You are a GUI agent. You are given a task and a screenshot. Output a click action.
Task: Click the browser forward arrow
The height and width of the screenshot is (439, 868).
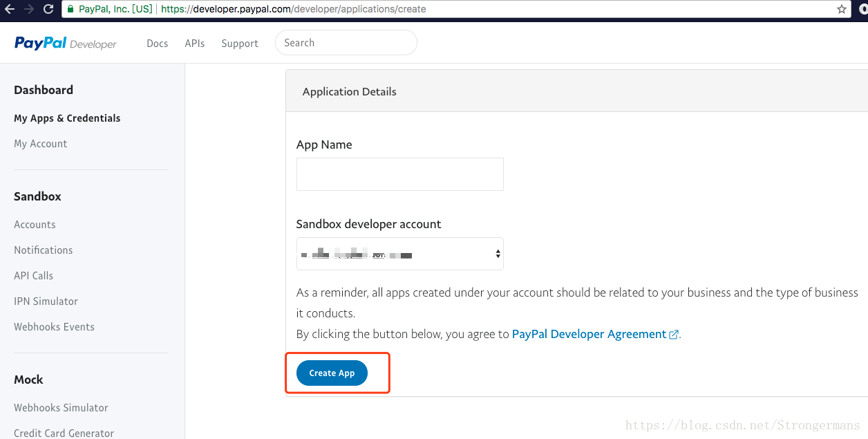point(28,9)
